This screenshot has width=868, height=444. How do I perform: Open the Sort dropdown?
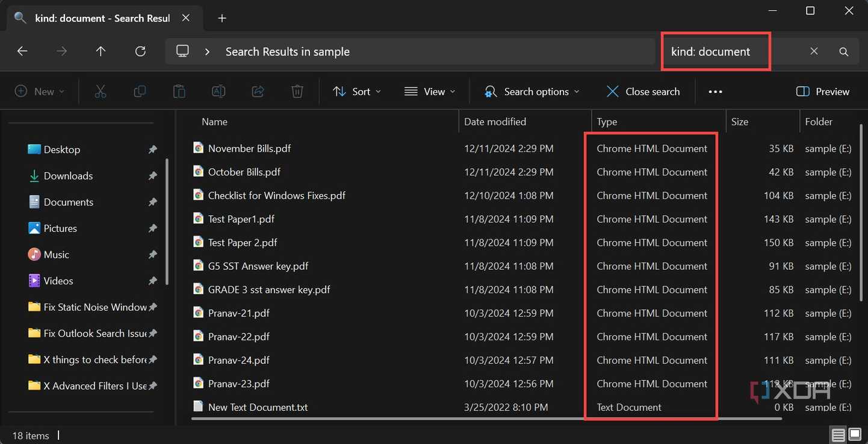[357, 92]
